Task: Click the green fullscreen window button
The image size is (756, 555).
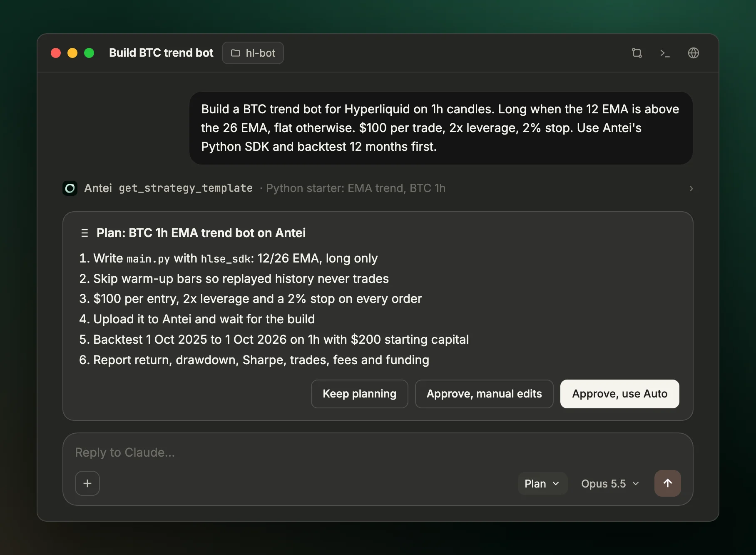Action: point(89,53)
